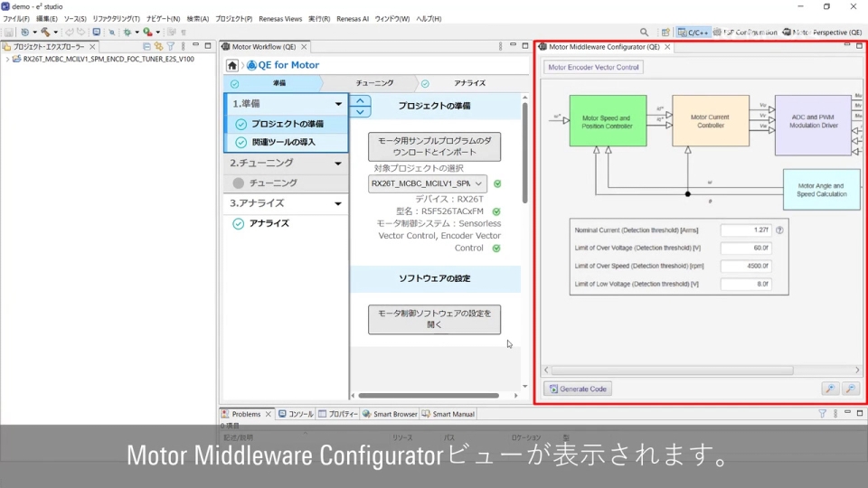The image size is (868, 488).
Task: Toggle the 関連ツールの導入 check item
Action: (282, 143)
